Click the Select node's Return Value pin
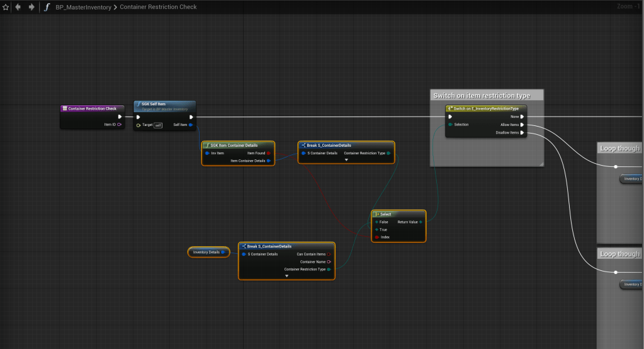644x349 pixels. point(421,222)
